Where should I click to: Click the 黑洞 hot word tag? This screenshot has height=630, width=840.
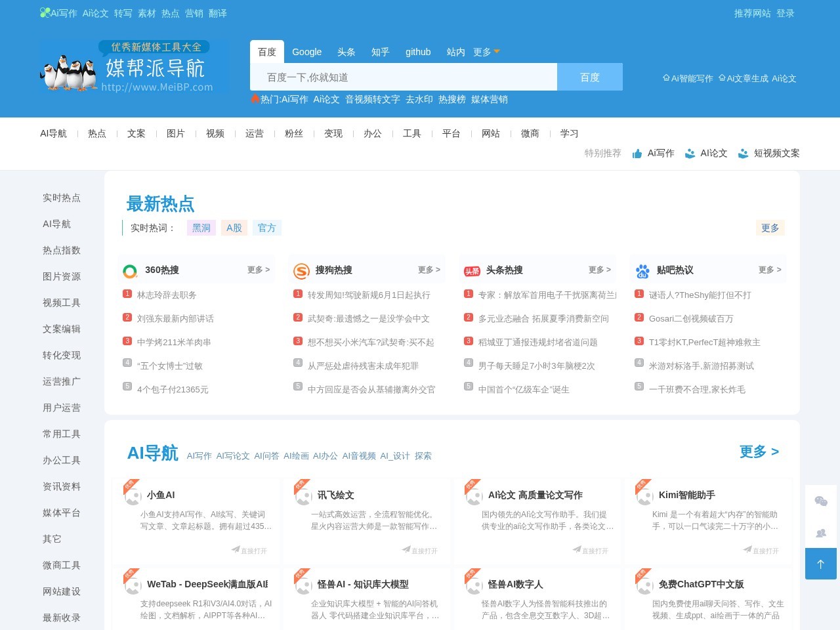pos(201,228)
